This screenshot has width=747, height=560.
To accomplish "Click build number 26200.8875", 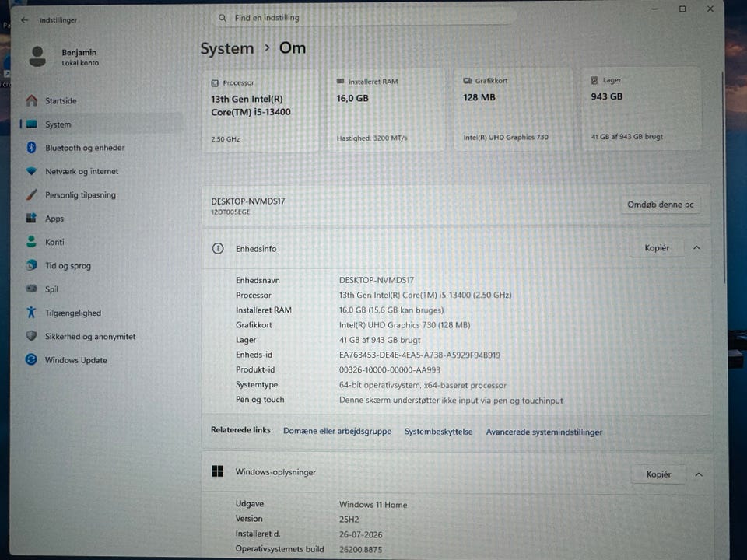I will (x=360, y=550).
